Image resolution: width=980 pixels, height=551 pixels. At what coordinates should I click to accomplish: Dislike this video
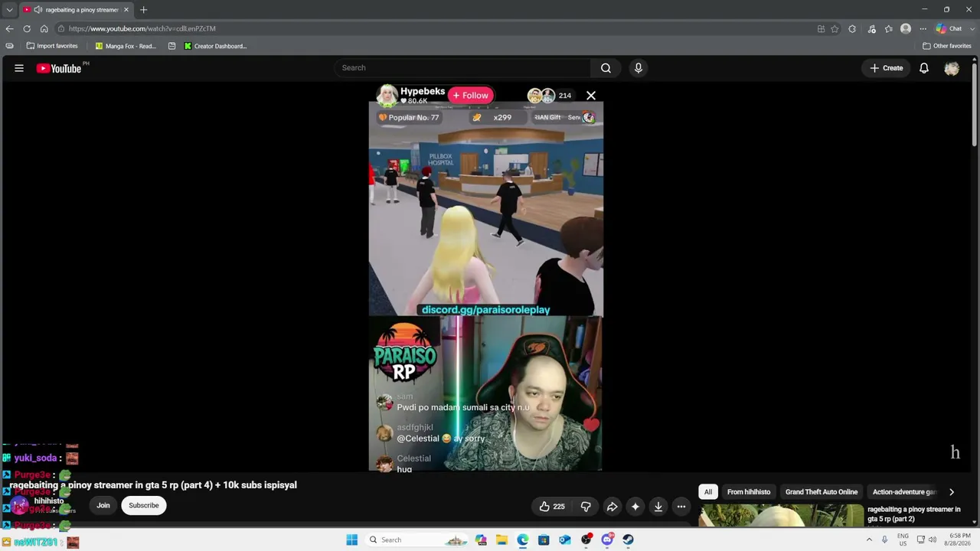586,506
